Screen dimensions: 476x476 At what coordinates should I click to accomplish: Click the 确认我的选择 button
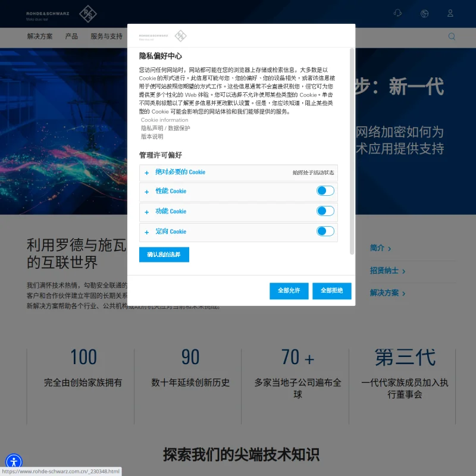point(164,255)
